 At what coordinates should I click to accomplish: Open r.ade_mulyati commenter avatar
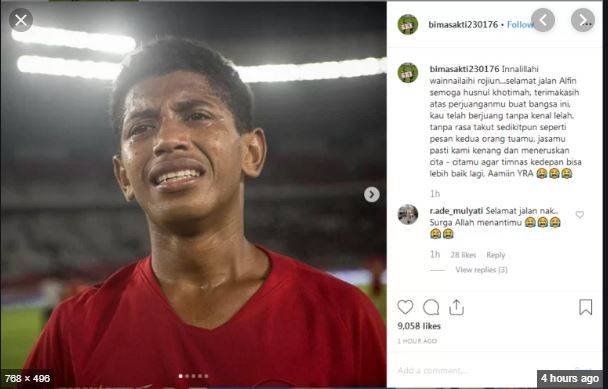point(408,214)
